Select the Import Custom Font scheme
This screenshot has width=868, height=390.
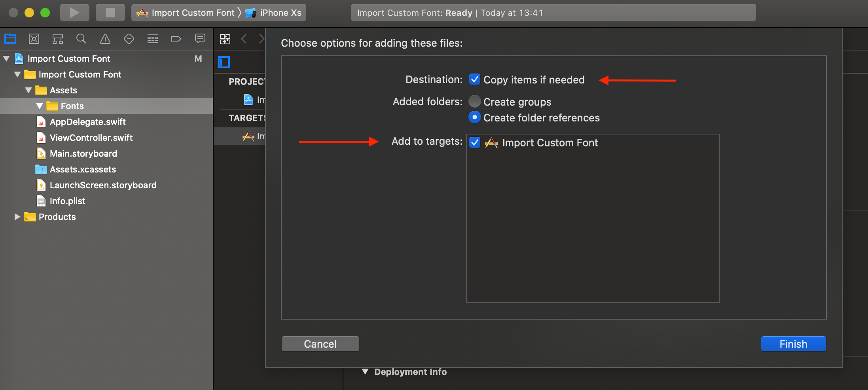tap(186, 13)
